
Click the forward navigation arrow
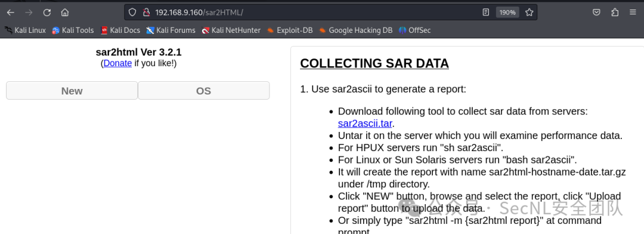point(29,13)
